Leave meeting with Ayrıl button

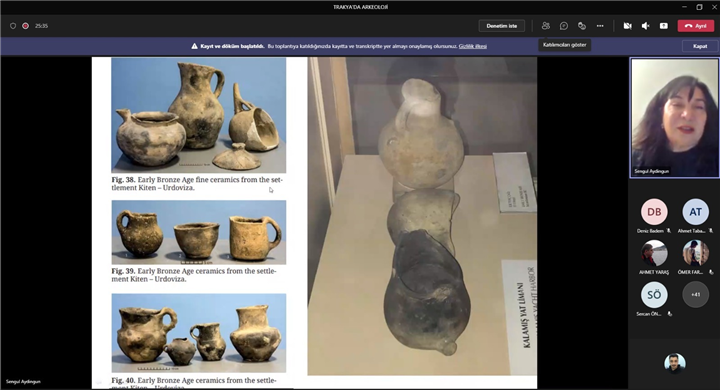pos(696,26)
